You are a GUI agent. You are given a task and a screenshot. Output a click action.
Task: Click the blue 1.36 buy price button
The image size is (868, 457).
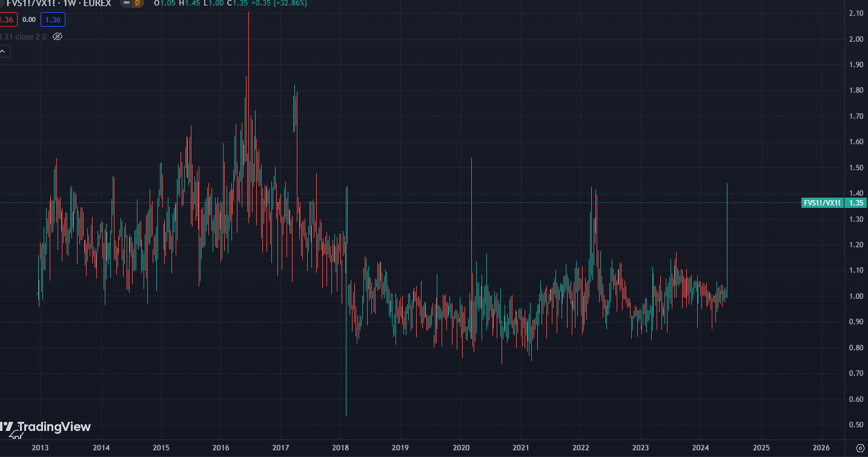tap(53, 19)
